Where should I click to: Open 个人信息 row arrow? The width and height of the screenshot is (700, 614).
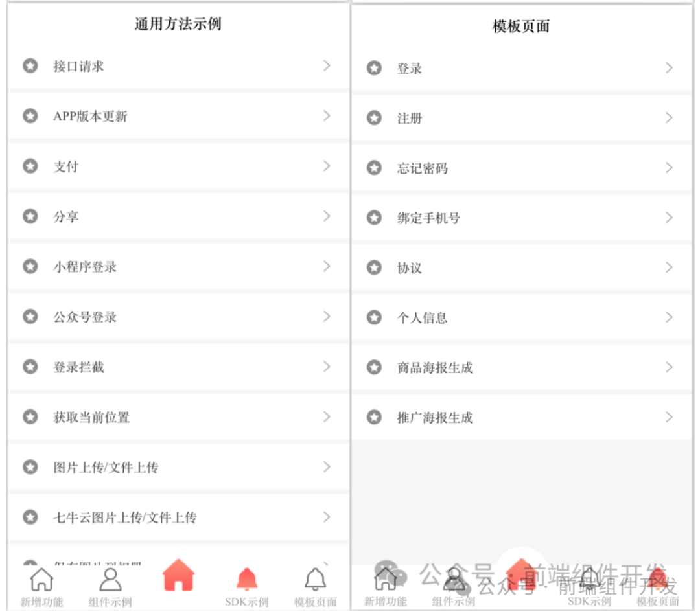pos(669,317)
